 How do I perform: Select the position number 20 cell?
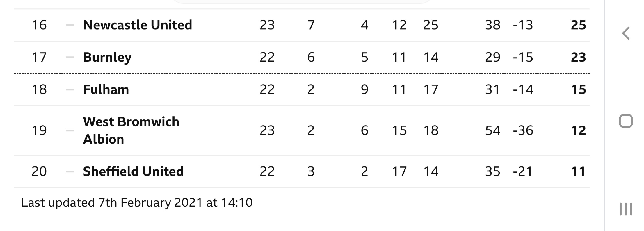pos(39,171)
